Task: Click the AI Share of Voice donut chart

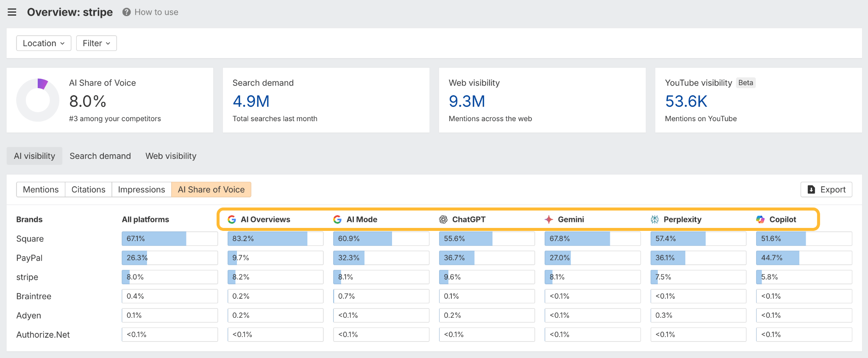Action: coord(38,100)
